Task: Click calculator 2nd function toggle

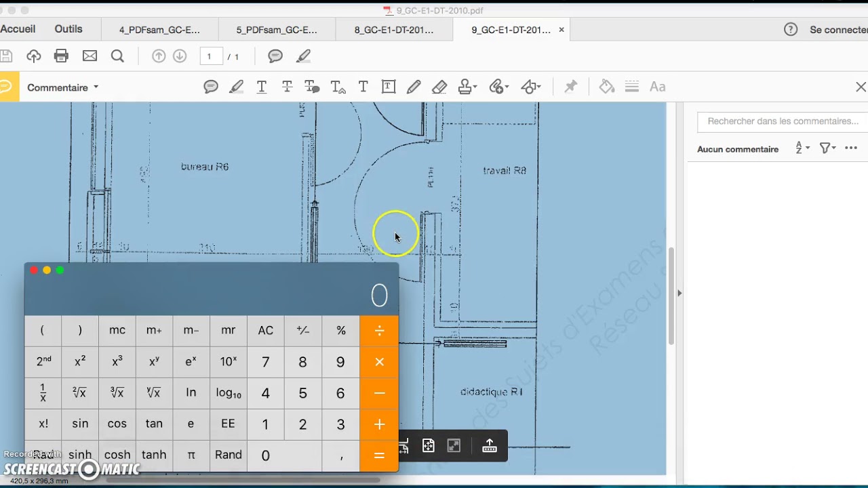Action: (43, 362)
